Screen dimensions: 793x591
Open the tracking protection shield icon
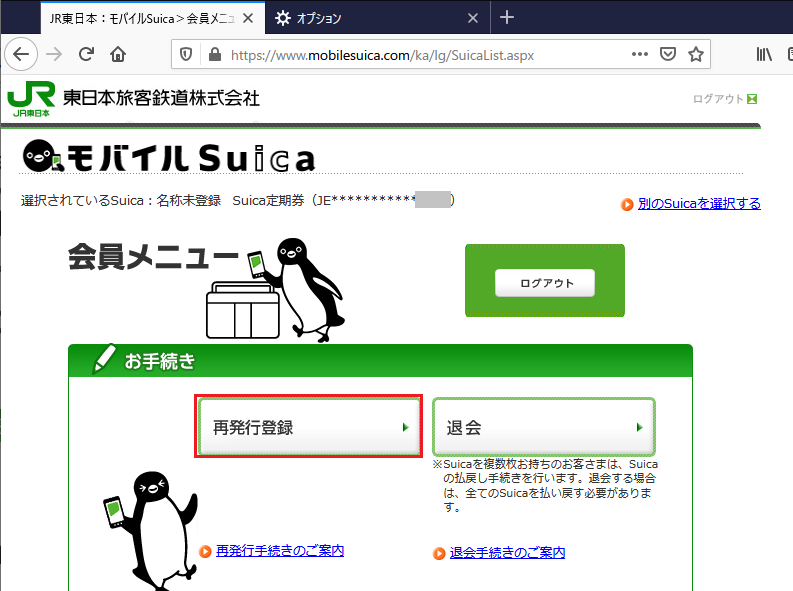pos(186,55)
